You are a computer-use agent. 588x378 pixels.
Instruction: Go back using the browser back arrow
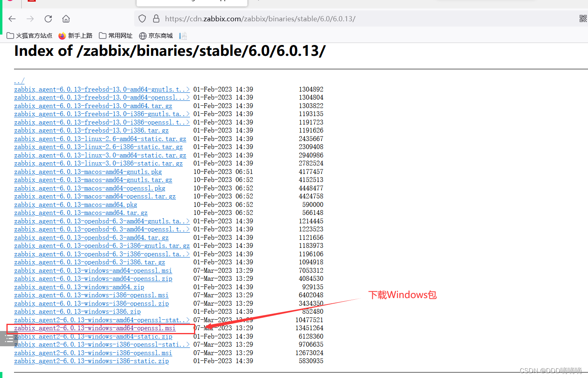12,19
